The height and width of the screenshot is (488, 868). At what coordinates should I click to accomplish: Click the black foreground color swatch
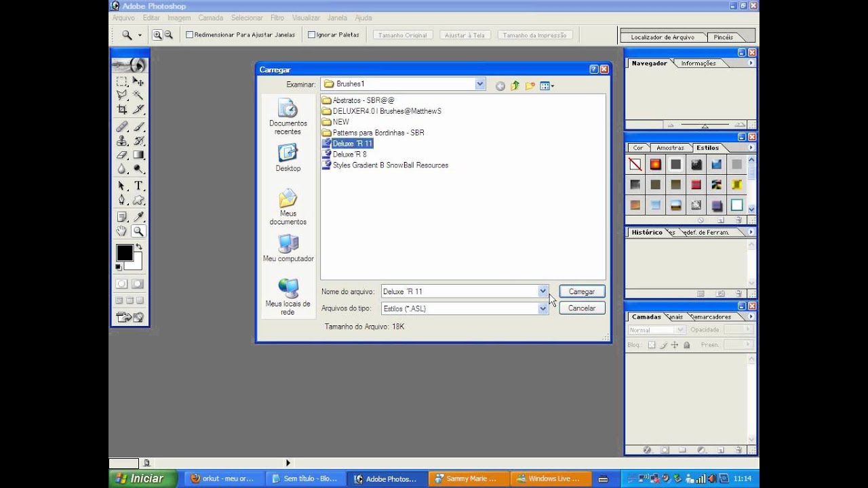[124, 253]
